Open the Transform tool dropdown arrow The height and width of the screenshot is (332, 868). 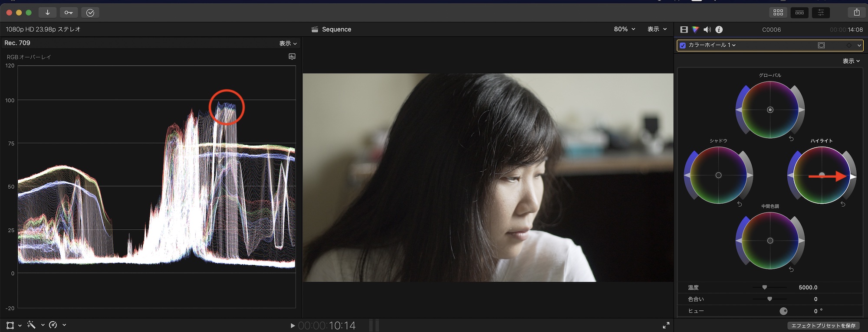[20, 325]
